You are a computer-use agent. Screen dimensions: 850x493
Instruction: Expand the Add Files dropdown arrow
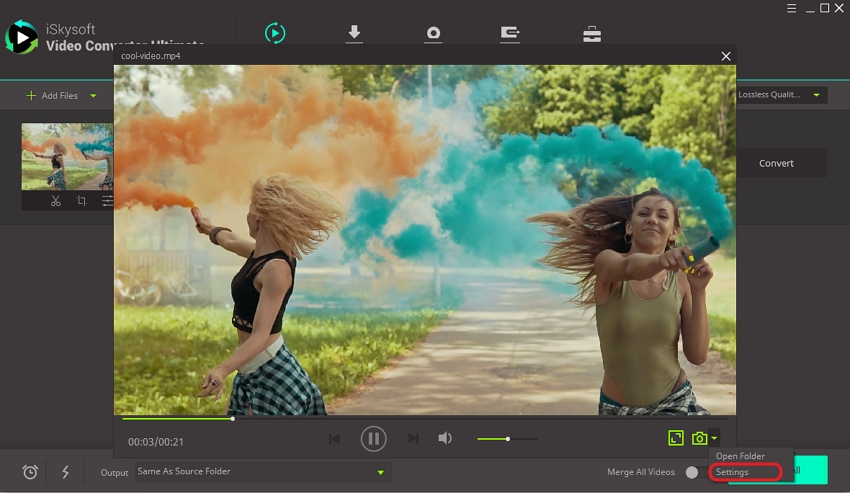pos(94,96)
